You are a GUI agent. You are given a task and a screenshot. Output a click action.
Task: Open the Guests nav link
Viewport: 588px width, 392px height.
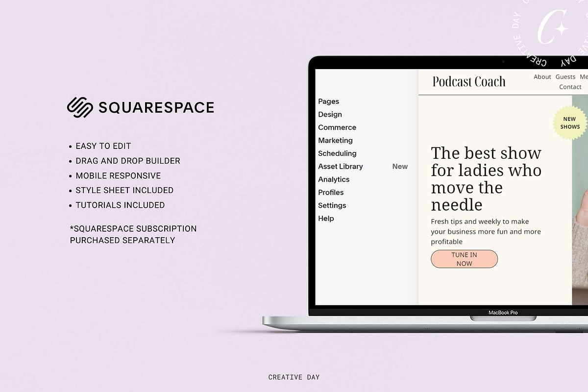pos(565,77)
